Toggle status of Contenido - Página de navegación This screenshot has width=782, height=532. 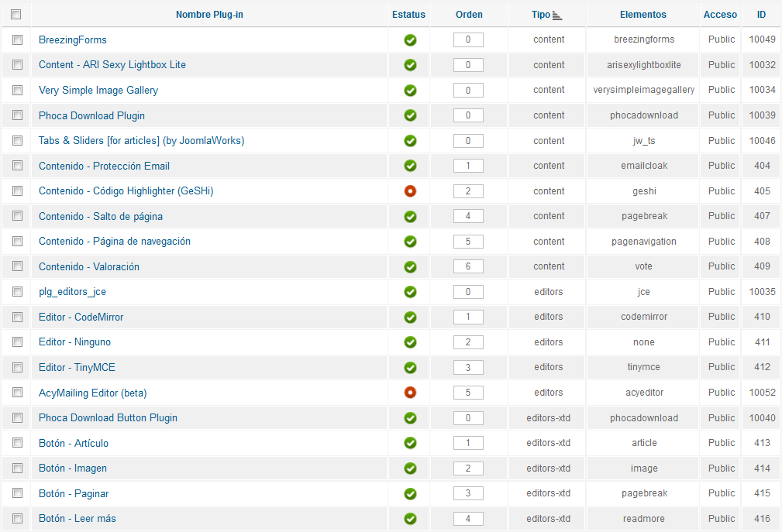pos(410,241)
